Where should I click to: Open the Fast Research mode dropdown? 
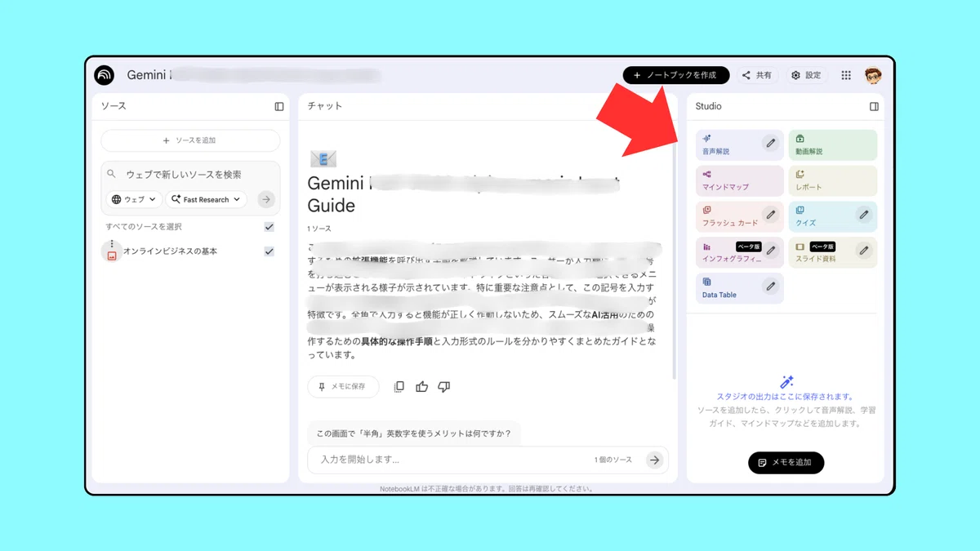click(207, 199)
